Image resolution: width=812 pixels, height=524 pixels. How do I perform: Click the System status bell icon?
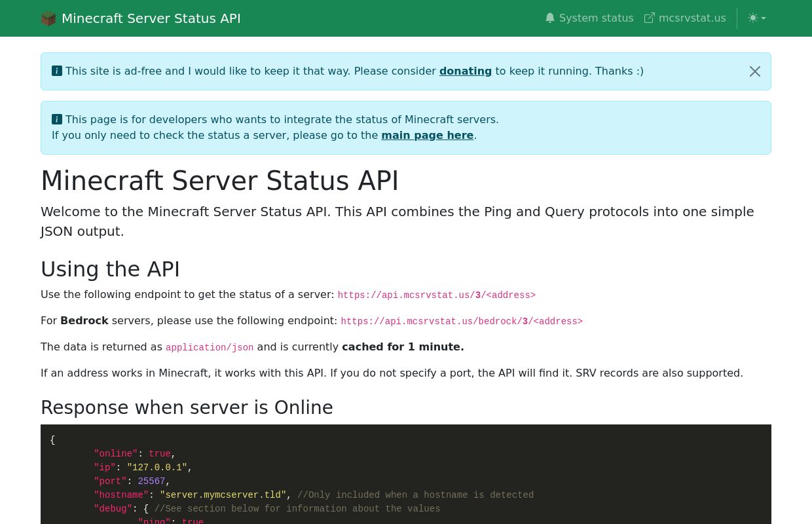coord(550,18)
